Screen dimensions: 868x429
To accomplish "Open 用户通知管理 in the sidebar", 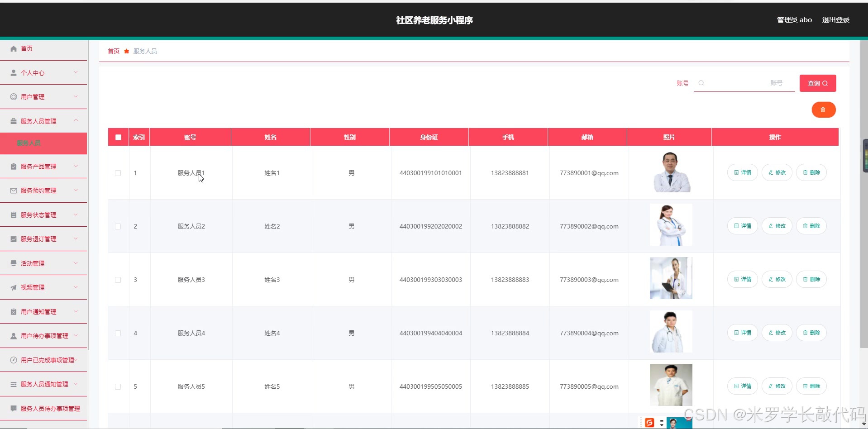I will [x=43, y=312].
